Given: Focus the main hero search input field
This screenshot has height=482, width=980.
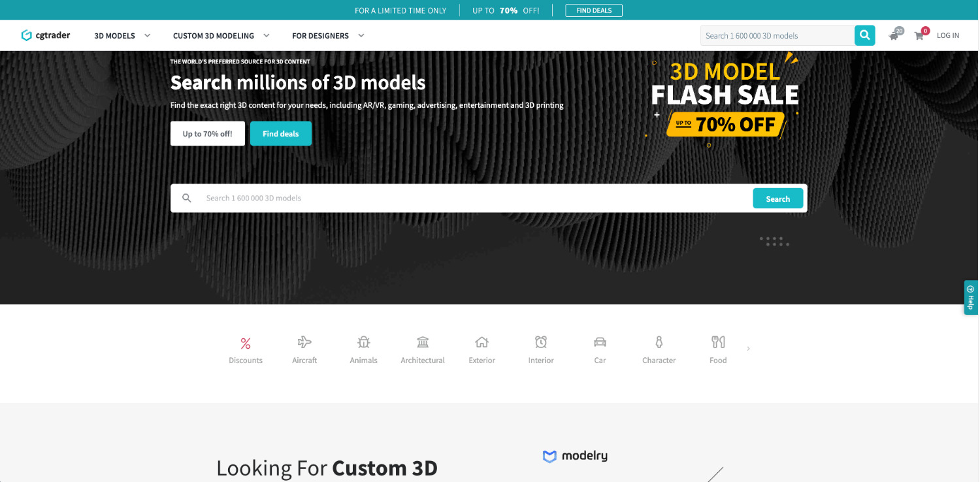Looking at the screenshot, I should (470, 198).
